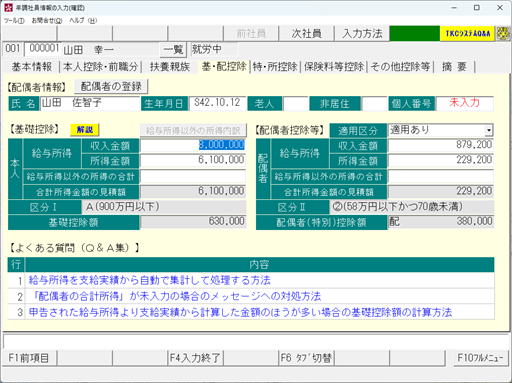
Task: Click the 配偶者(特別)控除額 value 380,000
Action: (x=441, y=222)
